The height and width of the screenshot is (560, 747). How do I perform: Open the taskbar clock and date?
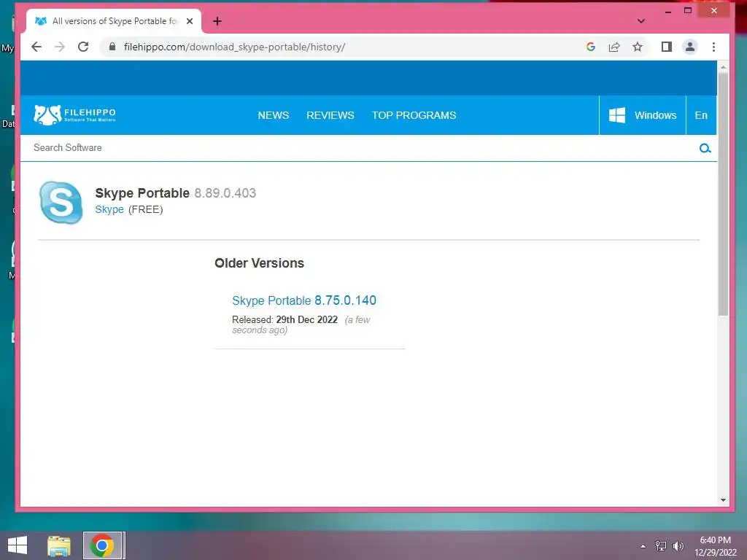click(715, 546)
